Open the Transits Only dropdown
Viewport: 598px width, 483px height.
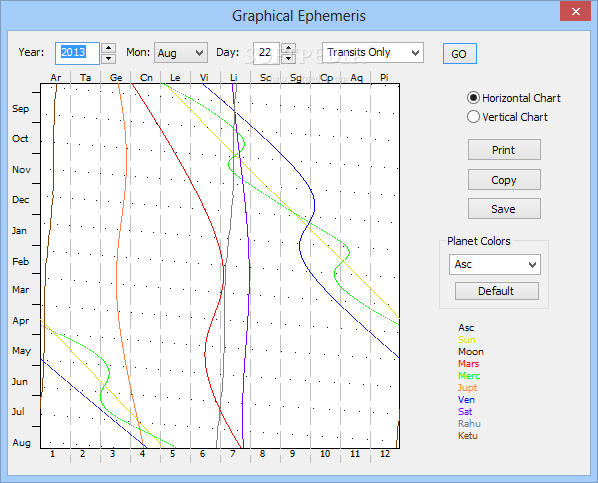[x=373, y=53]
